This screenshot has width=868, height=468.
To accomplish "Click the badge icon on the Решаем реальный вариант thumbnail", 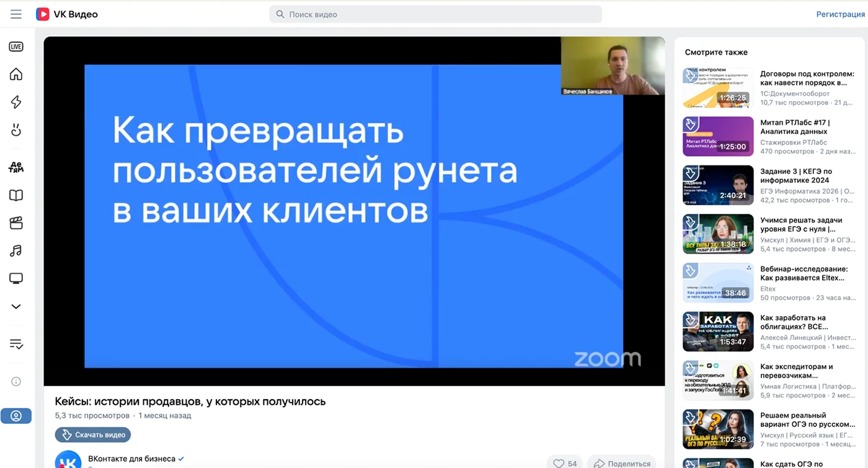I will pyautogui.click(x=690, y=417).
